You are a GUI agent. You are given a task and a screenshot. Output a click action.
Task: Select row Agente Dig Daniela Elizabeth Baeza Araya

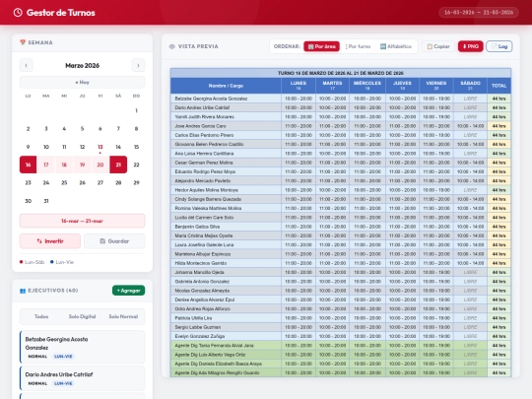tap(341, 364)
